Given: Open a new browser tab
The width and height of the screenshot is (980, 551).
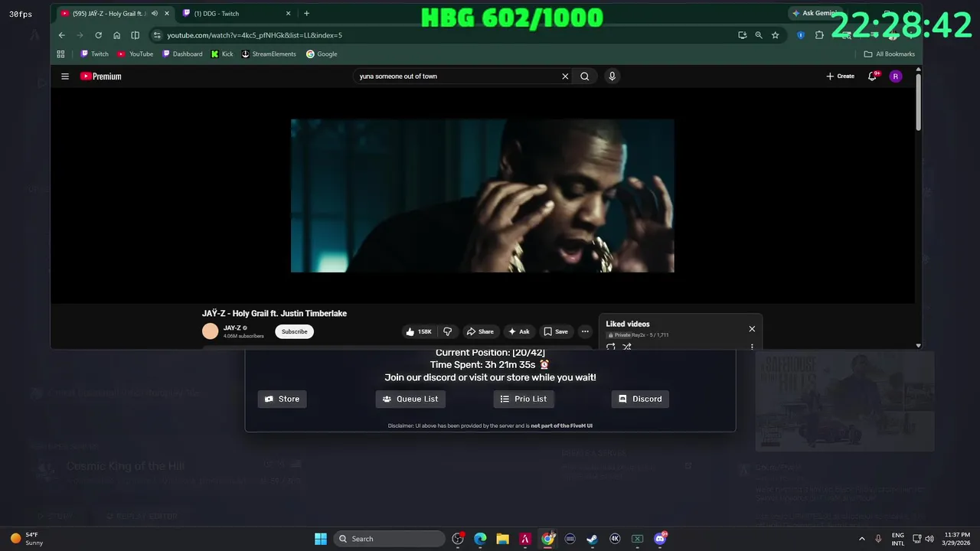Looking at the screenshot, I should click(306, 13).
